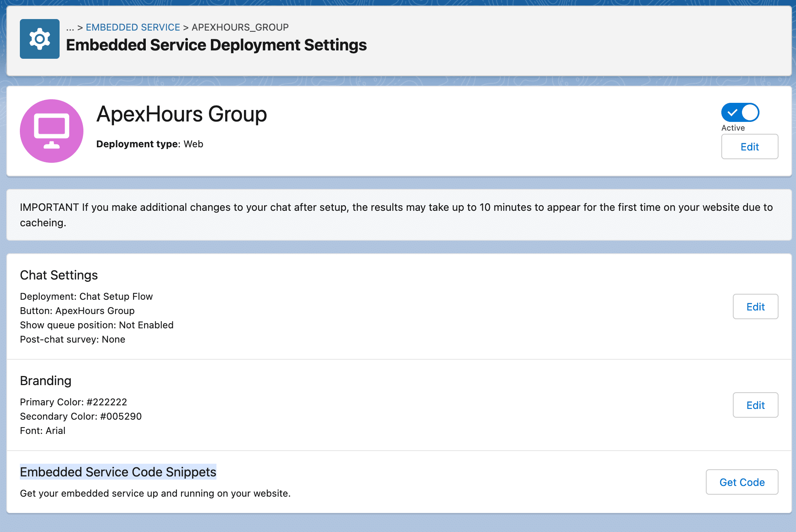Click the pink web deployment monitor icon

pyautogui.click(x=52, y=130)
